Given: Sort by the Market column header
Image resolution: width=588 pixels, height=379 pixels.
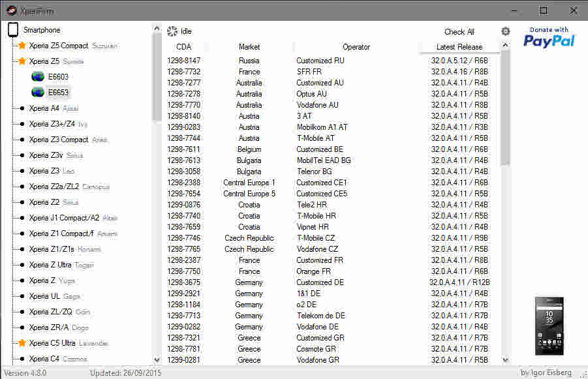Looking at the screenshot, I should coord(249,47).
